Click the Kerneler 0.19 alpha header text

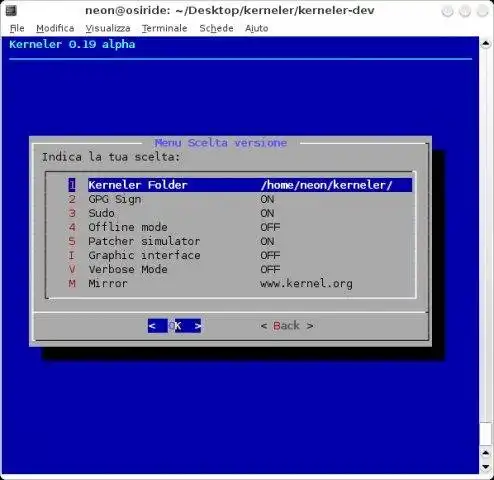click(72, 44)
